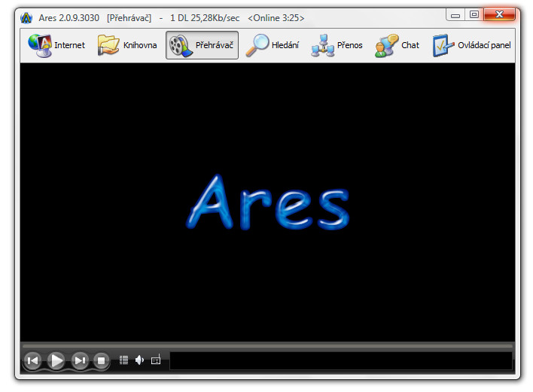533x392 pixels.
Task: Open the Chat tab
Action: (x=397, y=45)
